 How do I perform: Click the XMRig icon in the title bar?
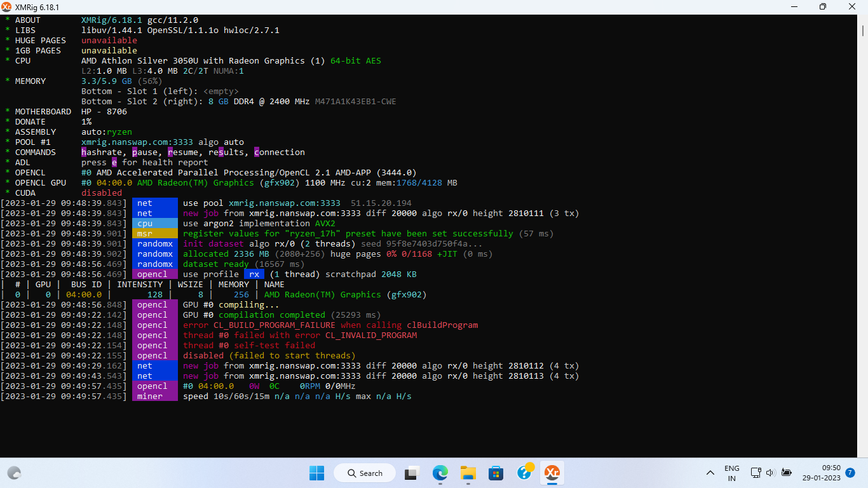coord(8,7)
